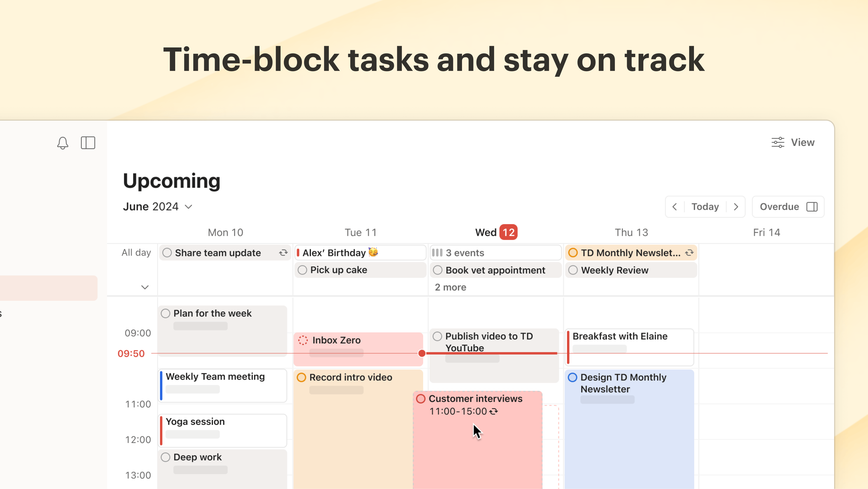Select the Thu 13 day header
This screenshot has height=489, width=868.
(632, 232)
